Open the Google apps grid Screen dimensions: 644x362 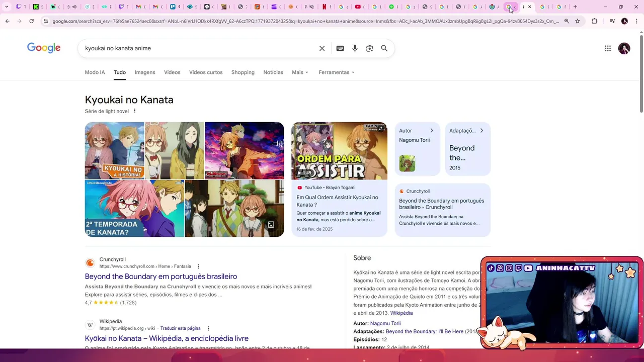pyautogui.click(x=608, y=48)
